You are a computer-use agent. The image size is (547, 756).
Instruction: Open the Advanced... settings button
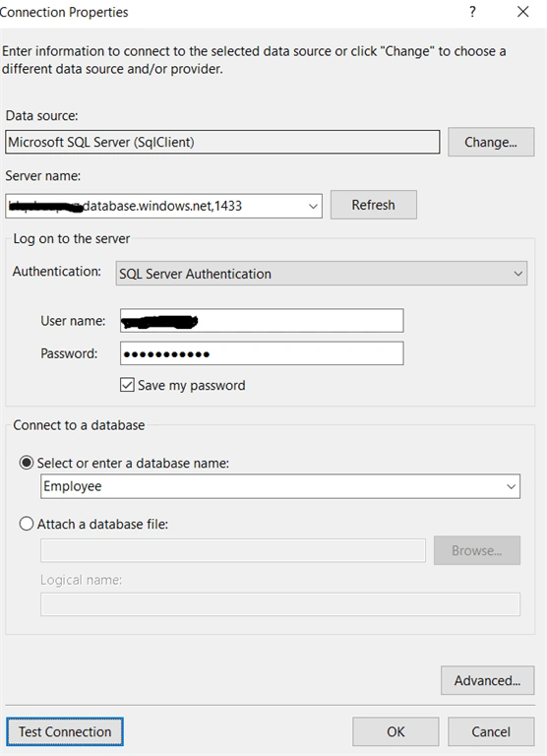coord(487,680)
